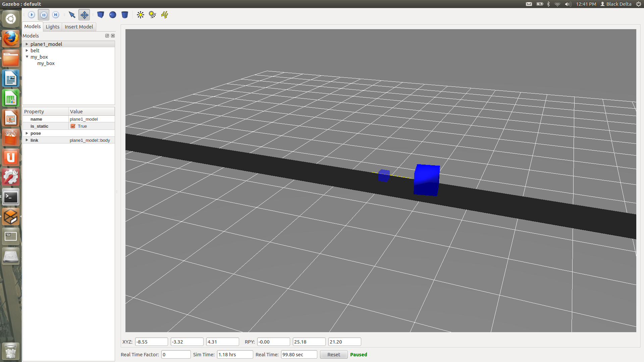This screenshot has width=644, height=362.
Task: Click the sun/environment settings icon
Action: pos(140,15)
